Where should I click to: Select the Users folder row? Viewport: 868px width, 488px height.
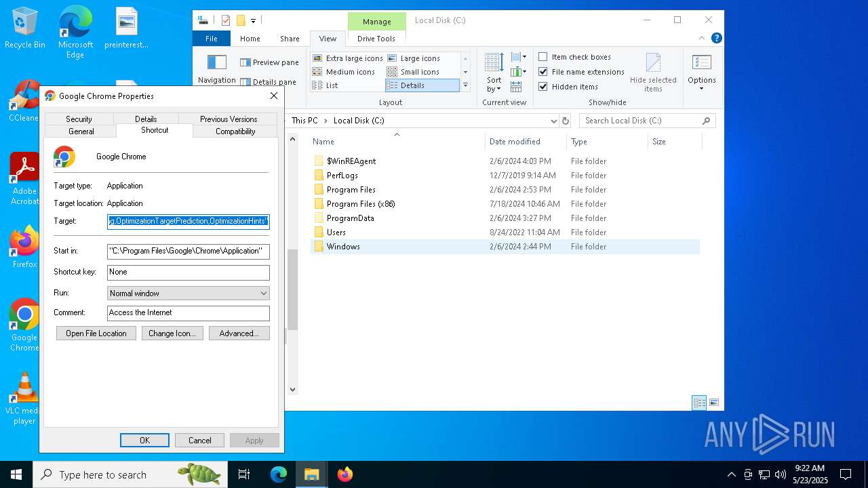click(x=505, y=232)
